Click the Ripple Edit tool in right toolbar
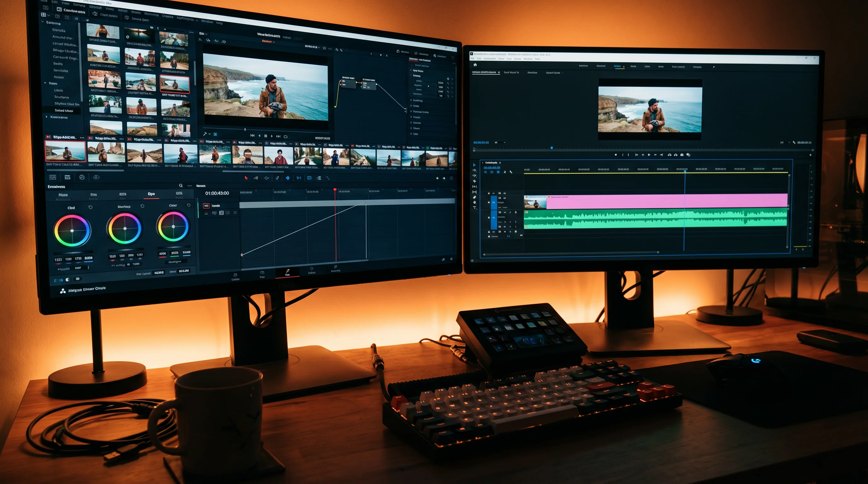 coord(474,176)
